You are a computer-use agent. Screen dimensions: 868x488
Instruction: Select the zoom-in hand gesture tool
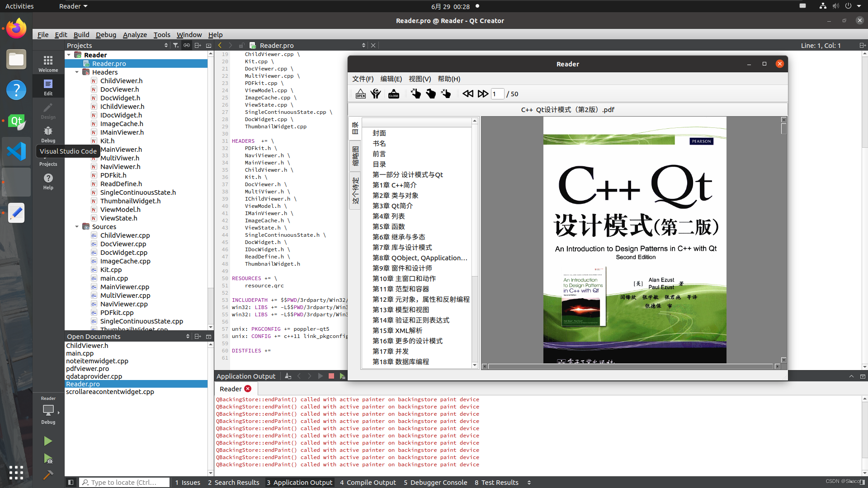[415, 94]
